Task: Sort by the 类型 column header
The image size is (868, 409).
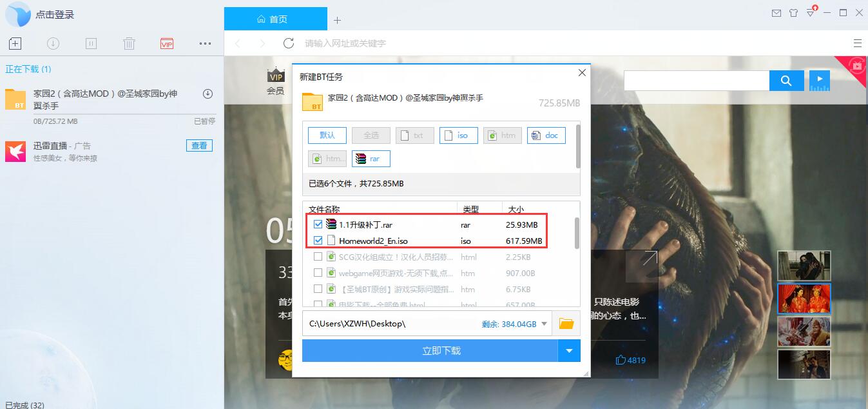Action: click(x=470, y=209)
